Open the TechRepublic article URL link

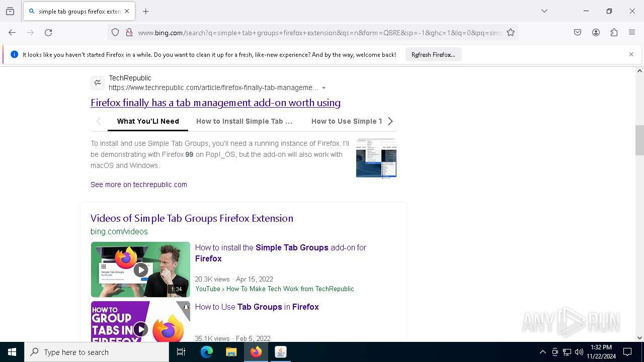point(214,87)
